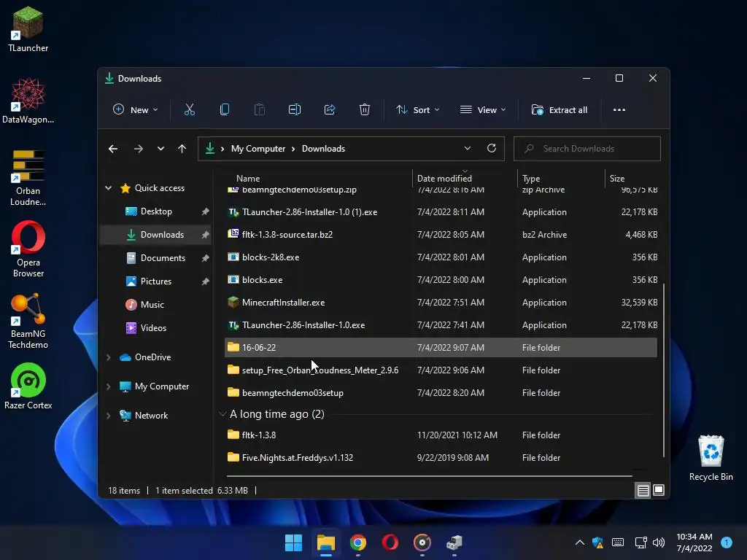This screenshot has height=560, width=747.
Task: Click the Share icon in toolbar
Action: [330, 110]
